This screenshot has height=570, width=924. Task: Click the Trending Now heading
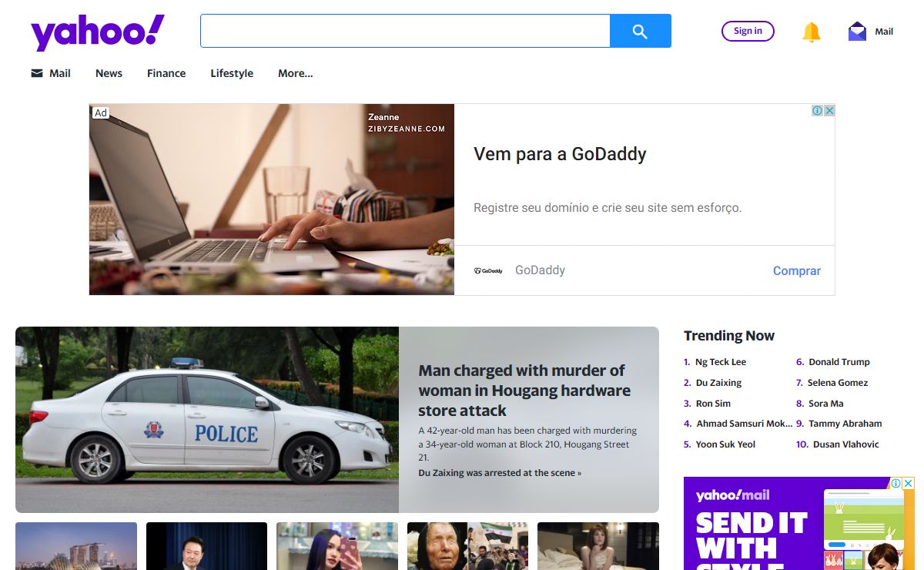729,336
